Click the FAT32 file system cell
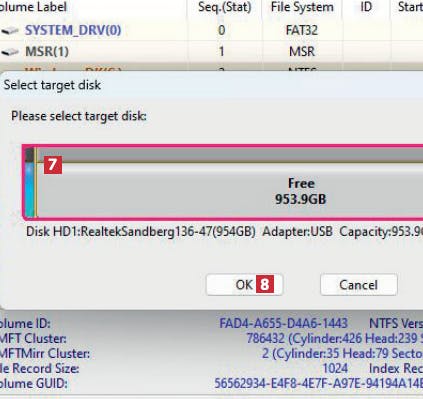 tap(302, 30)
